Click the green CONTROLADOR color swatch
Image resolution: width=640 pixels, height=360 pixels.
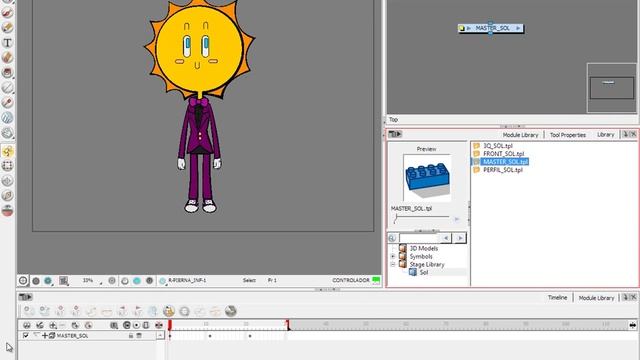(376, 280)
